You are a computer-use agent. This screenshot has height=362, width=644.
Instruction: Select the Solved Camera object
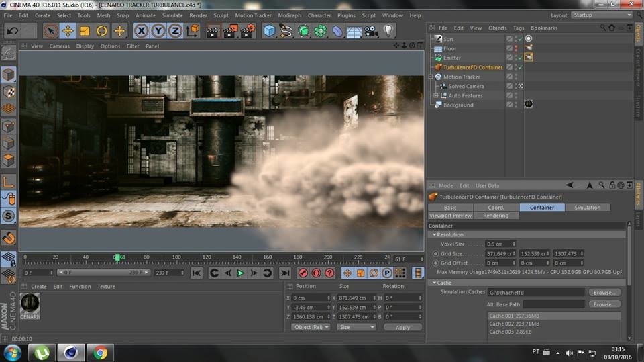point(466,87)
